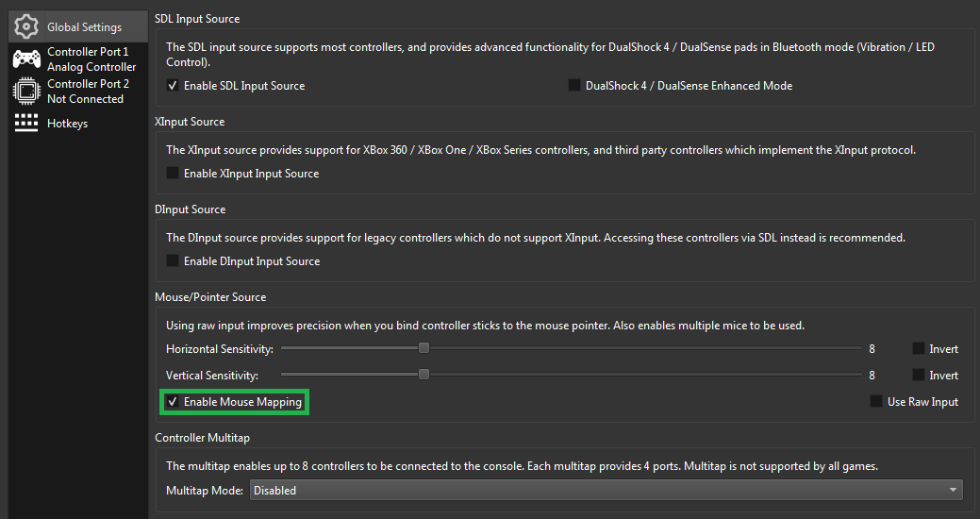The width and height of the screenshot is (980, 519).
Task: Turn on Use Raw Input
Action: pyautogui.click(x=876, y=402)
